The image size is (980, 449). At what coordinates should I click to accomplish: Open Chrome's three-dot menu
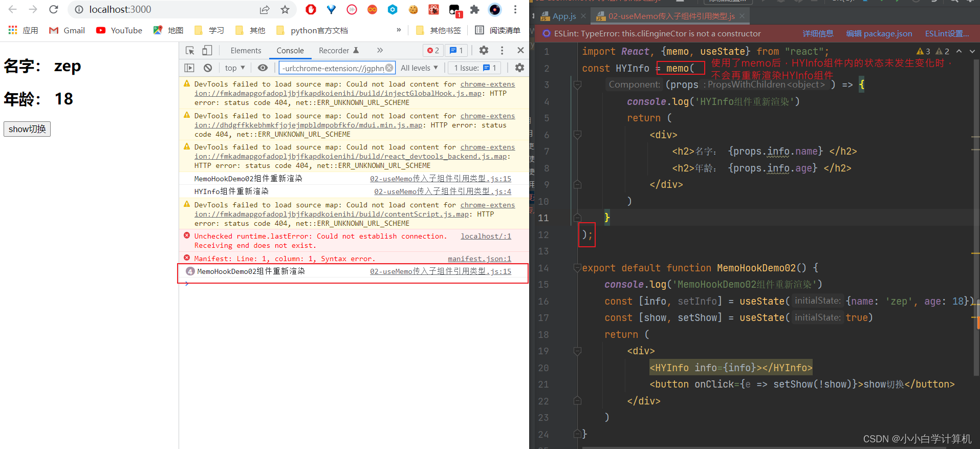[x=515, y=9]
